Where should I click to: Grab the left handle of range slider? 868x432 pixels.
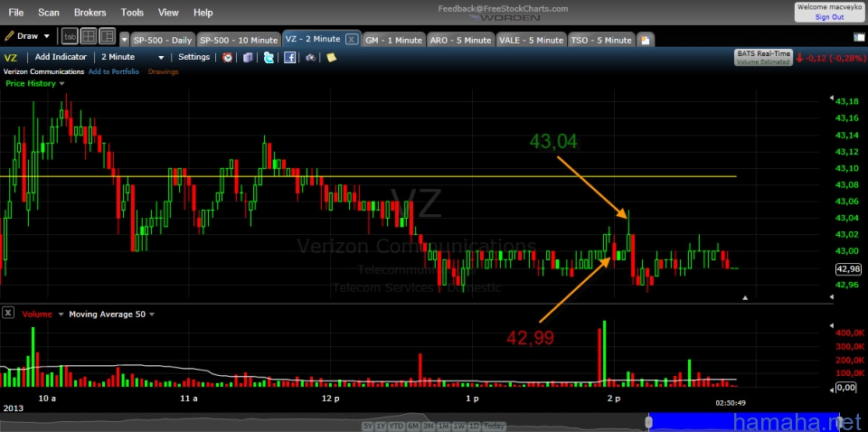tap(649, 422)
